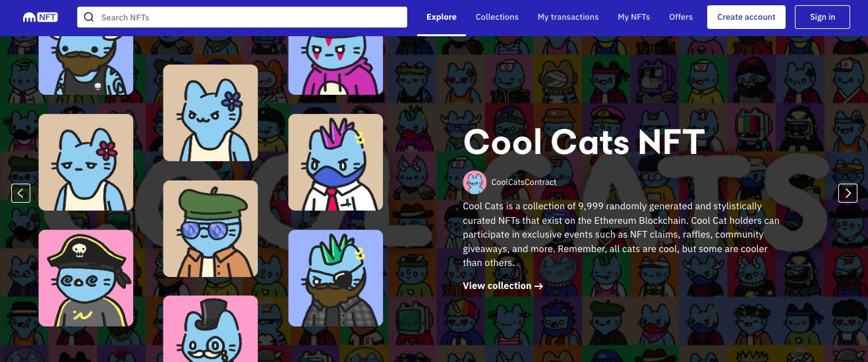Viewport: 868px width, 362px height.
Task: Go to the Collections tab
Action: 497,17
